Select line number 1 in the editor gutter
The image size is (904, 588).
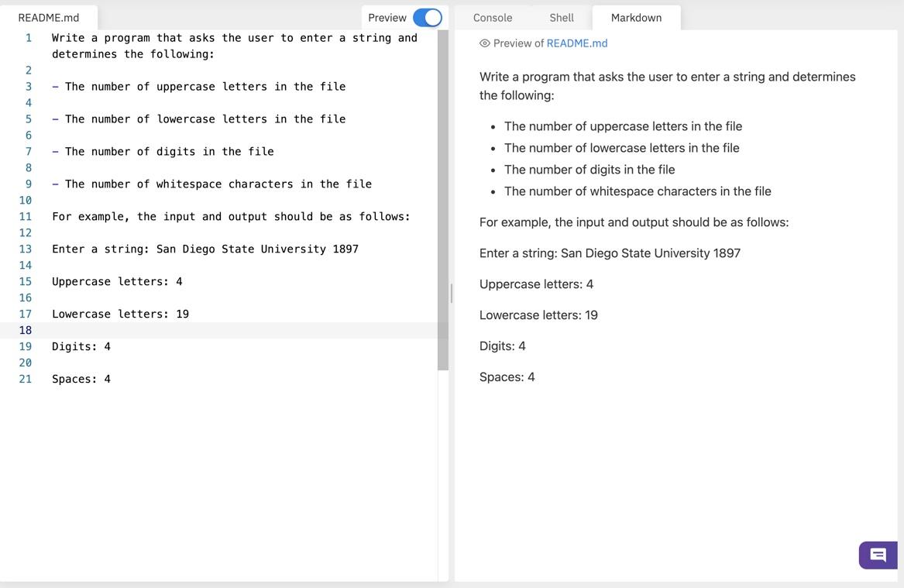(28, 37)
